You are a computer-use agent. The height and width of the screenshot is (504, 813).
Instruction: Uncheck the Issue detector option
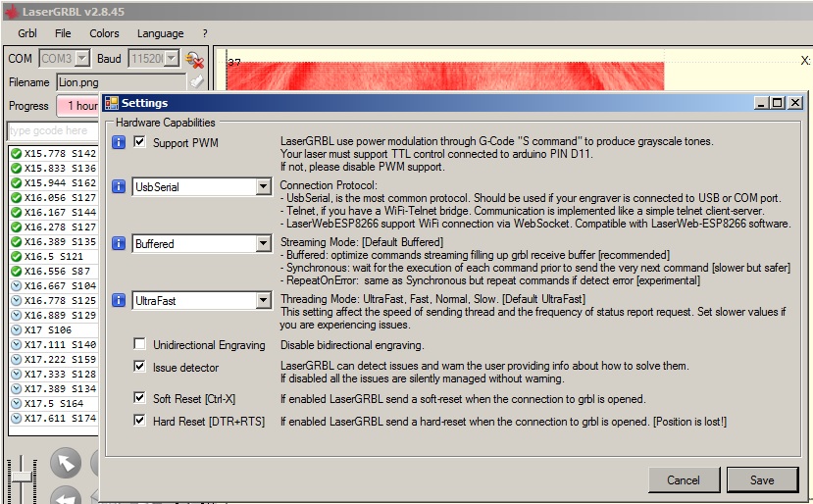pos(139,366)
